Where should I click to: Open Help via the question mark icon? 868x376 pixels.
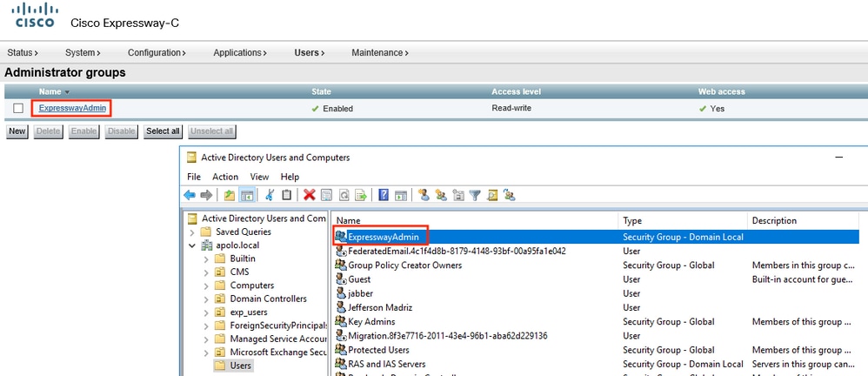point(383,195)
